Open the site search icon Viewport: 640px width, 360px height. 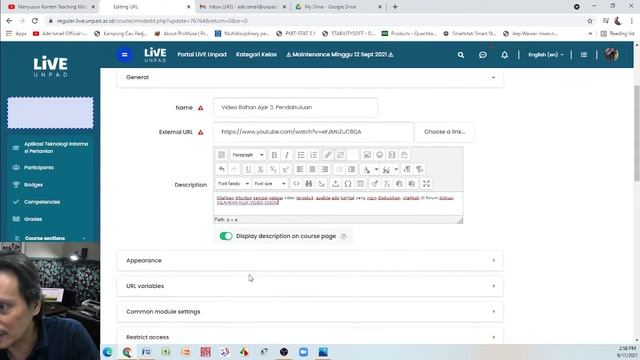461,55
